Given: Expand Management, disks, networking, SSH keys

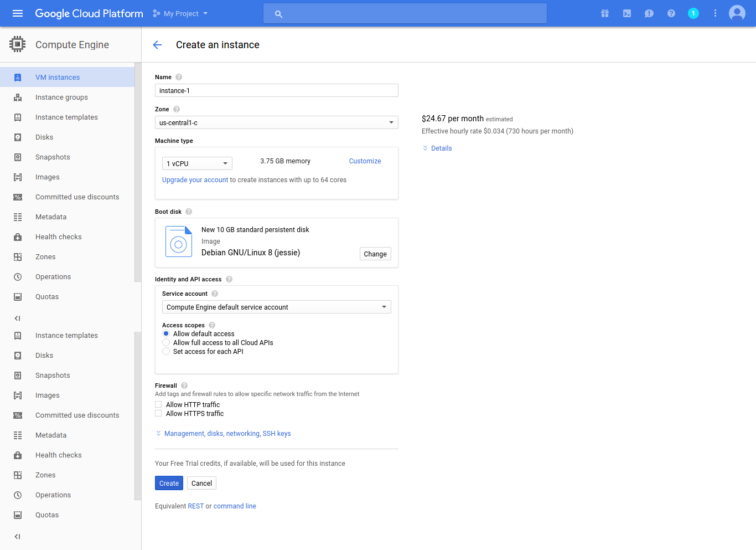Looking at the screenshot, I should pyautogui.click(x=223, y=434).
